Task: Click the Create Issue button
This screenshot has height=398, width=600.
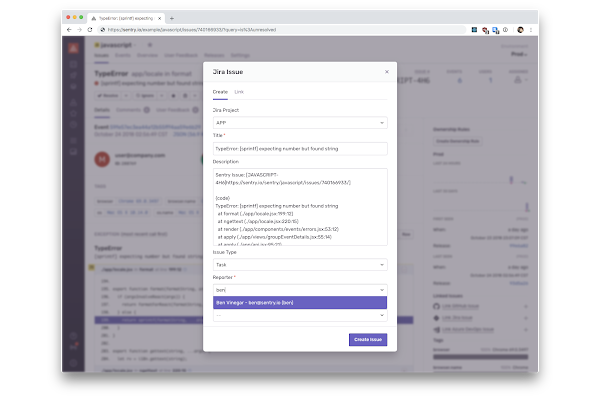Action: pos(368,340)
